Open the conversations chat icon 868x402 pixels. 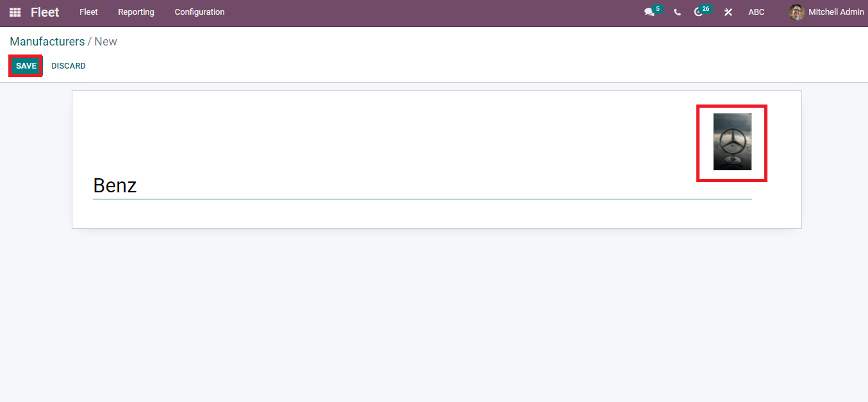click(x=650, y=12)
